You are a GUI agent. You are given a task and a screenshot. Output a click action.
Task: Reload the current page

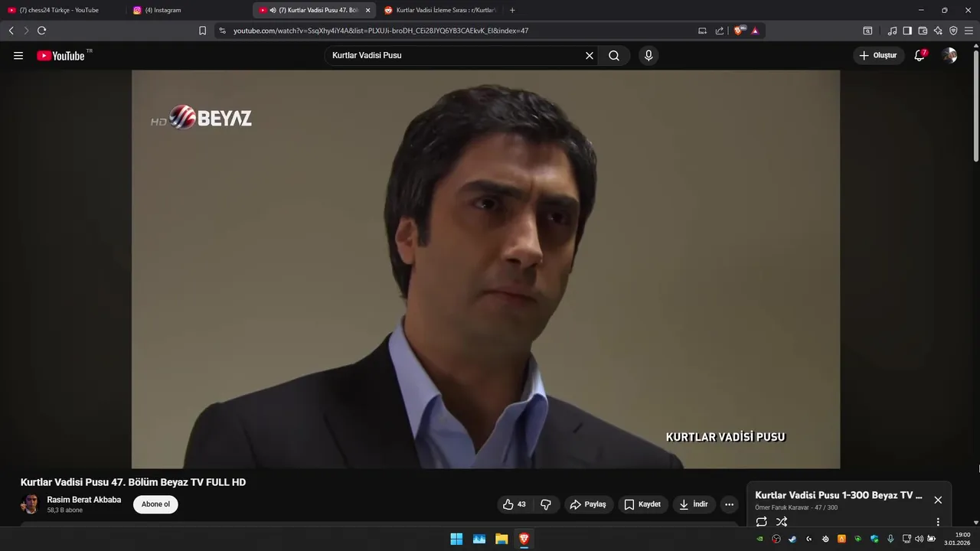[x=41, y=31]
